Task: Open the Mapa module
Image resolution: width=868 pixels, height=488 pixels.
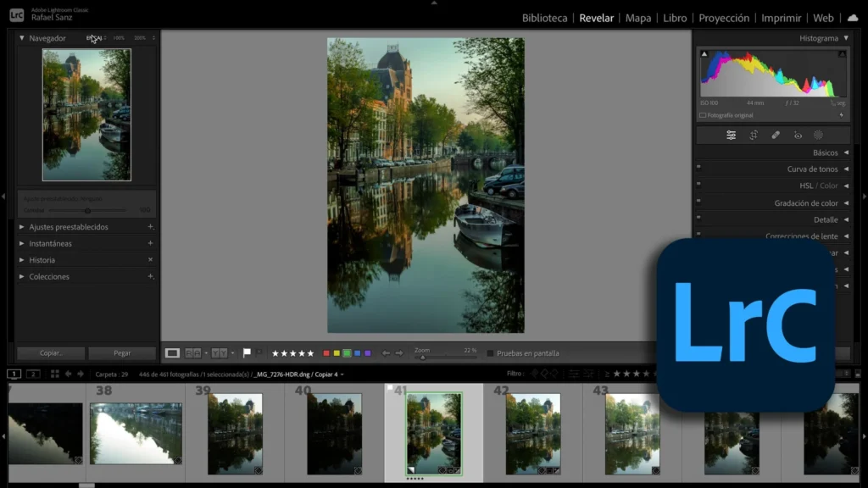Action: [637, 18]
